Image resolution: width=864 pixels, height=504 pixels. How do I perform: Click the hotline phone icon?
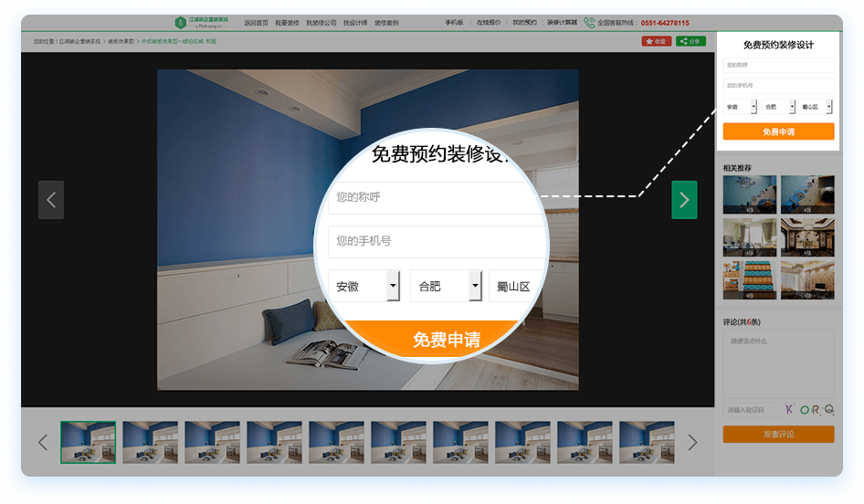[x=589, y=23]
